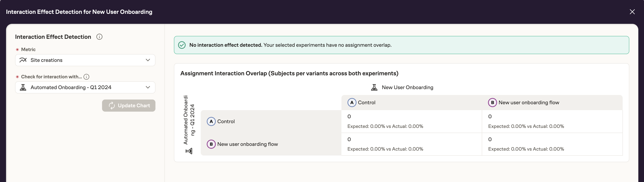Click the B badge in column header

[492, 103]
